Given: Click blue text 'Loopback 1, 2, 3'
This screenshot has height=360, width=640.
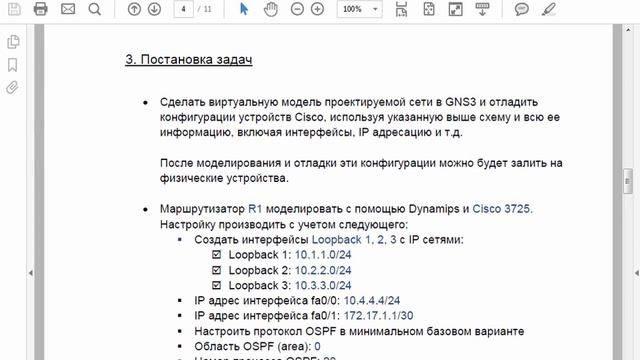Looking at the screenshot, I should pos(354,240).
